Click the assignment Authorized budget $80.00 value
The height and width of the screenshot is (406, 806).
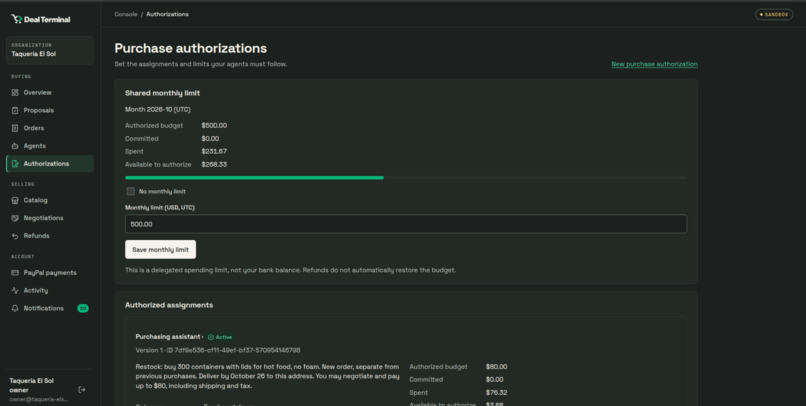coord(497,367)
